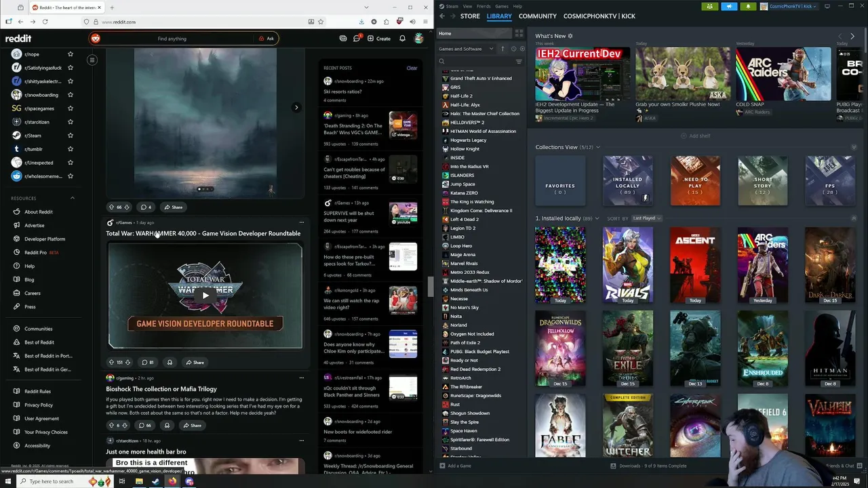Clear Reddit recent posts list
Screen dimensions: 868x488
pos(412,68)
